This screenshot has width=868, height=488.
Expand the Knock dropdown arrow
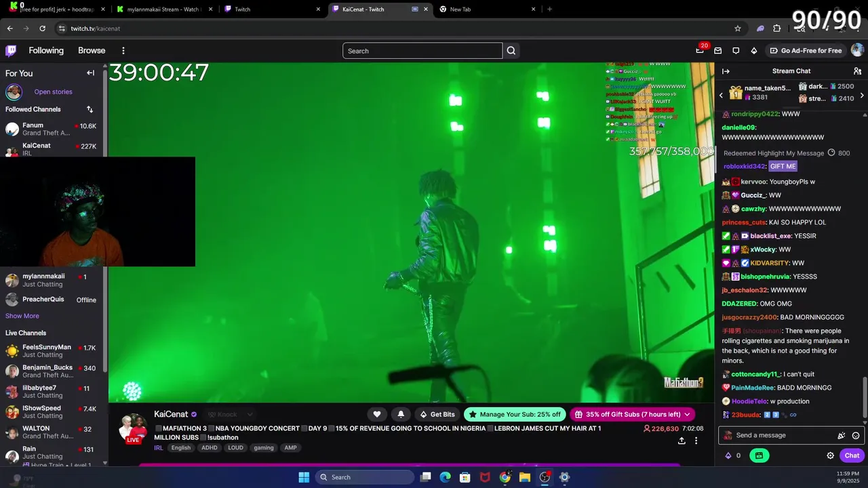click(x=250, y=414)
